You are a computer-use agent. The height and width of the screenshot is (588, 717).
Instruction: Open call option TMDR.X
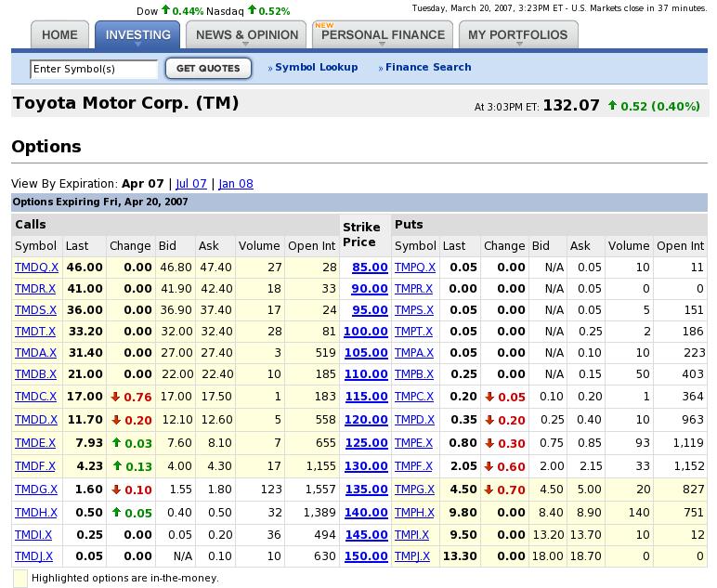(35, 289)
